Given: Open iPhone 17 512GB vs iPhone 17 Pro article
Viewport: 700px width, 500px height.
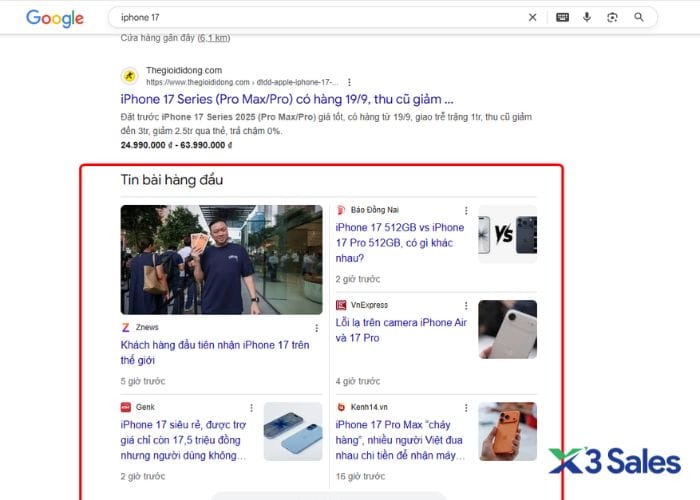Looking at the screenshot, I should click(400, 242).
